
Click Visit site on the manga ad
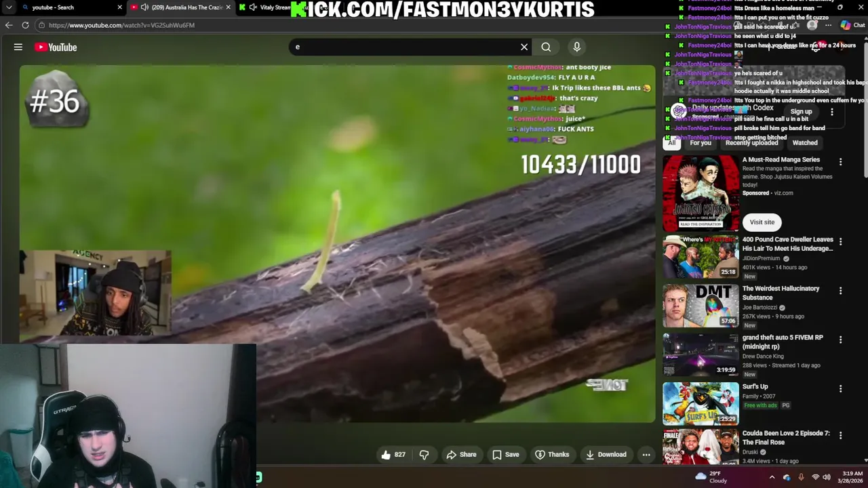[x=762, y=222]
